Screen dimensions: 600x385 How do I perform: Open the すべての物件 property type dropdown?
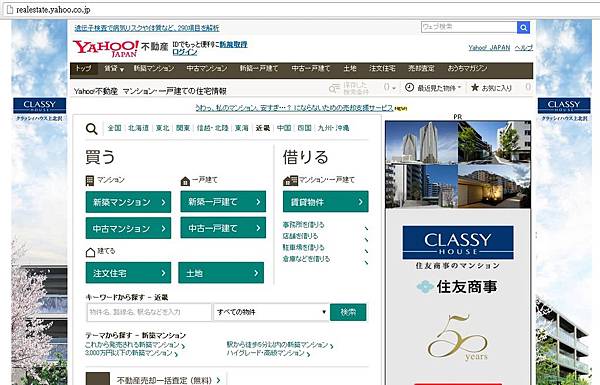(x=271, y=312)
